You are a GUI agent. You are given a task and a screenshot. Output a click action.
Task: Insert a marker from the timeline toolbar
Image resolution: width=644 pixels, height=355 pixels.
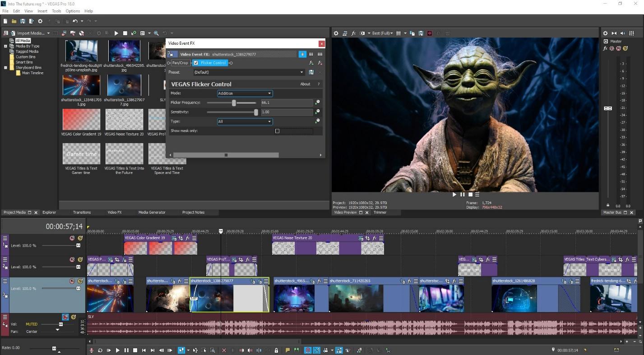point(288,350)
